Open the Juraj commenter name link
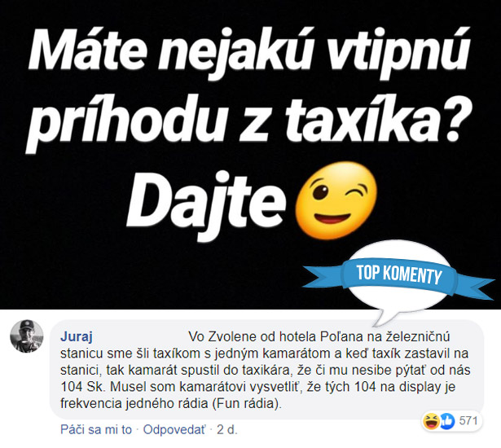This screenshot has width=501, height=448. click(77, 336)
